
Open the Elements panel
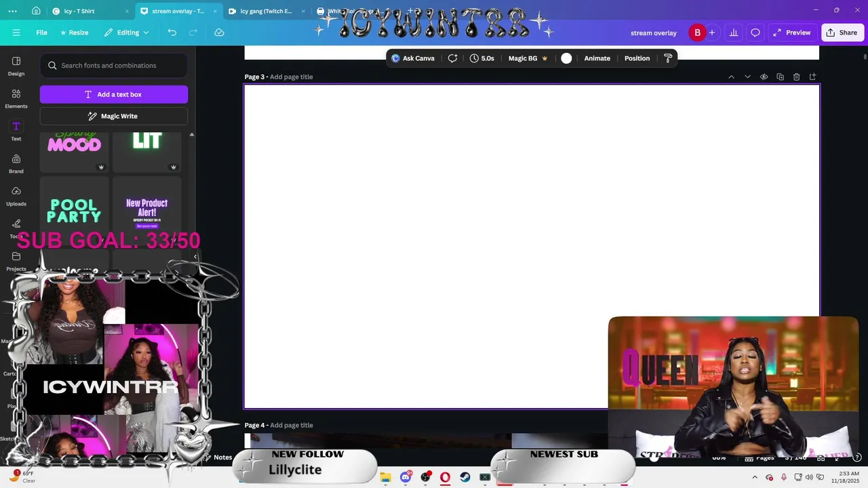click(x=16, y=98)
